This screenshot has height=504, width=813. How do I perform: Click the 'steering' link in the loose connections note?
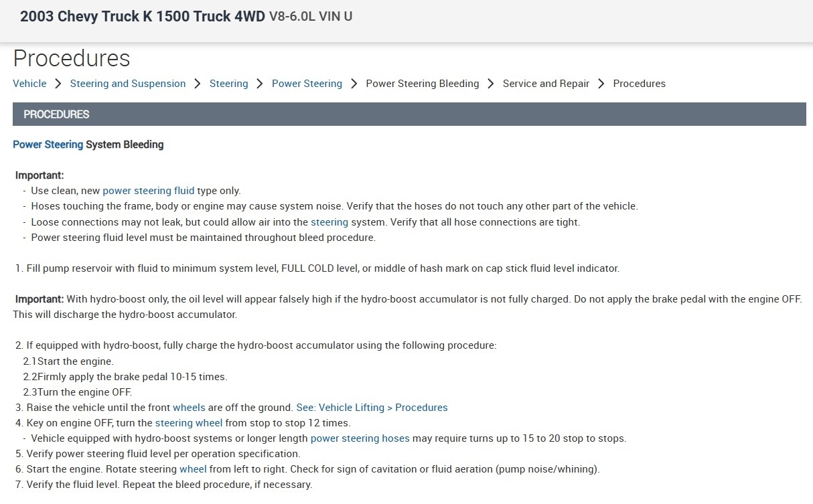point(329,222)
